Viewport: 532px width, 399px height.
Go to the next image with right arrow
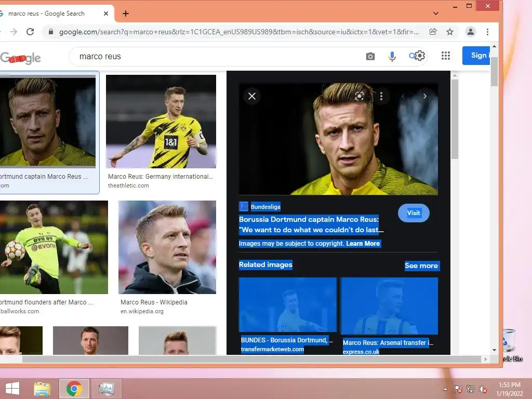click(425, 96)
